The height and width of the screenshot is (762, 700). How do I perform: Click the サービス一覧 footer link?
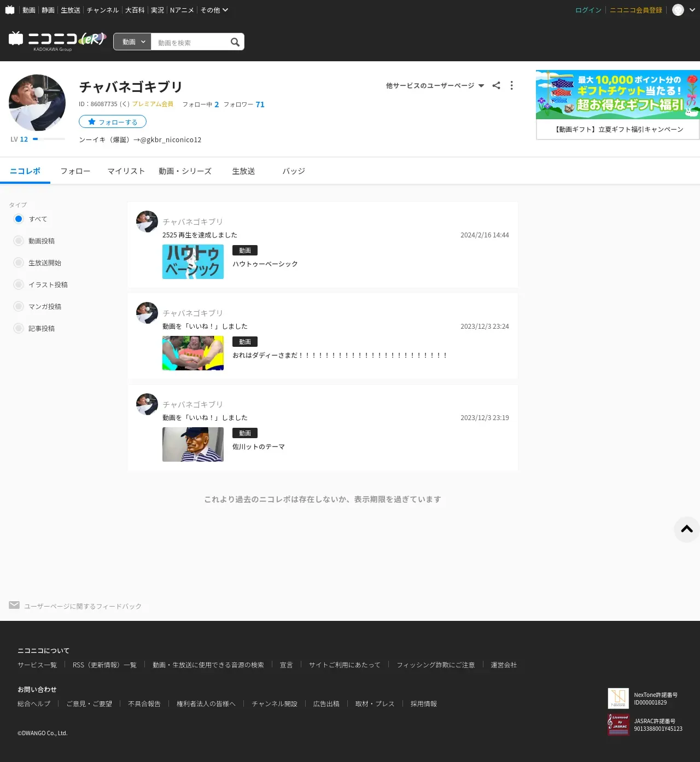pyautogui.click(x=37, y=665)
